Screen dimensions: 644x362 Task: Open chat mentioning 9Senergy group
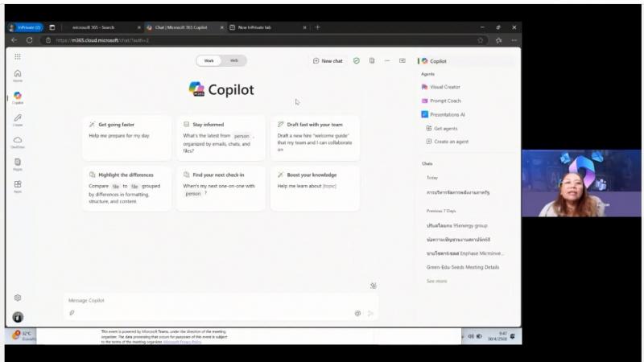[x=456, y=226]
